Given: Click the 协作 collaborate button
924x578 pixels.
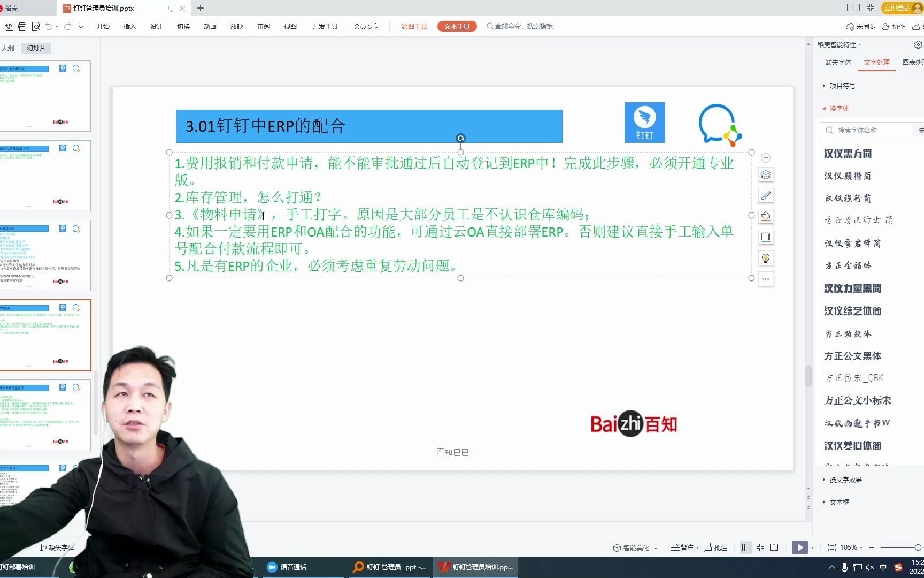Looking at the screenshot, I should tap(894, 26).
